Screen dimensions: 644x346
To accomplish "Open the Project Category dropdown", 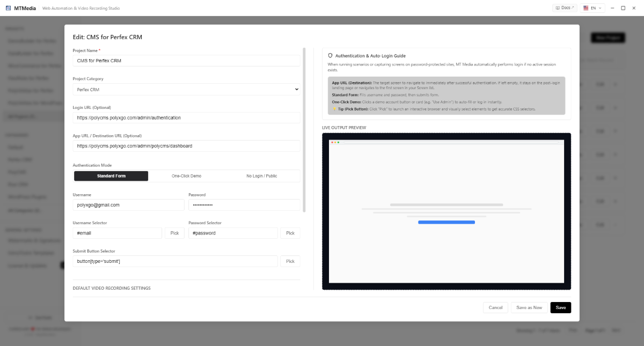I will pyautogui.click(x=186, y=90).
